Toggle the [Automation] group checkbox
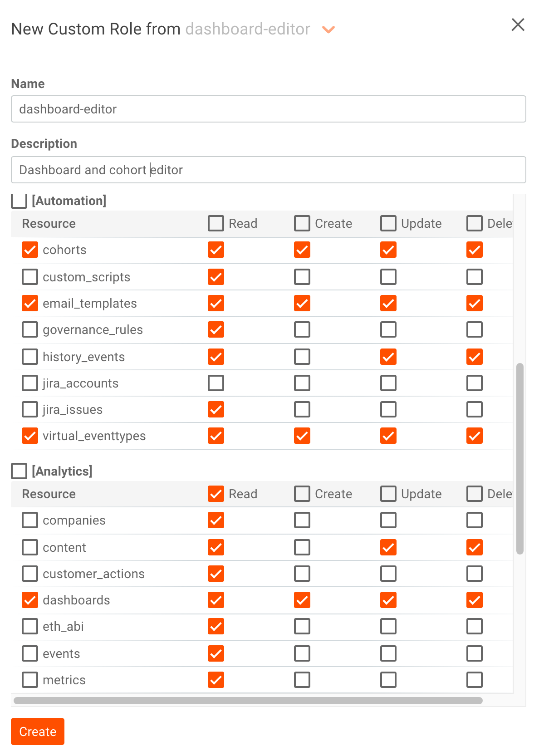The height and width of the screenshot is (756, 539). (19, 200)
